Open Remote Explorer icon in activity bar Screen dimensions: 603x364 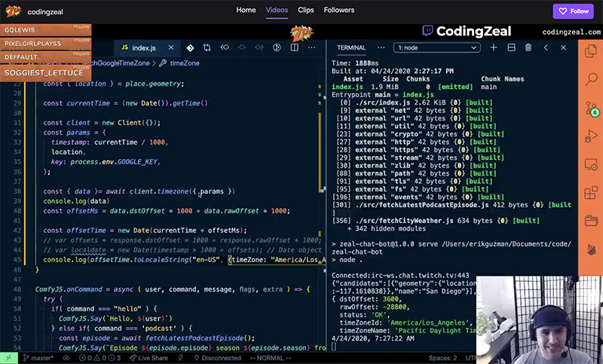click(591, 165)
